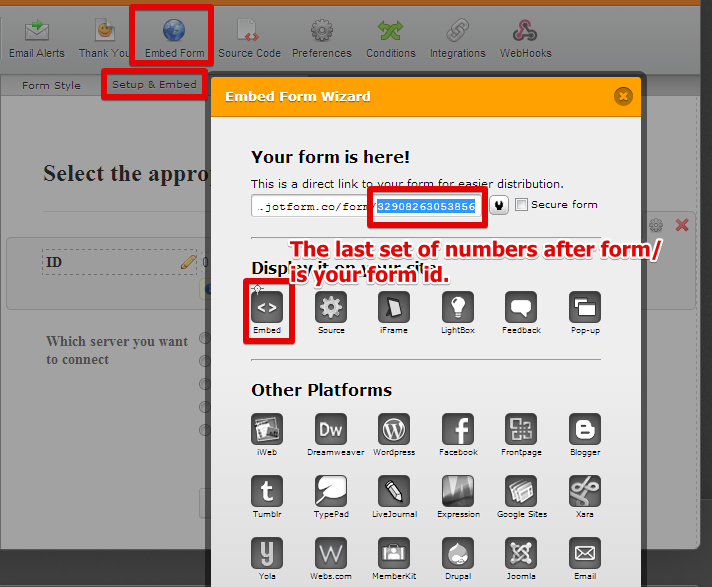The width and height of the screenshot is (712, 587).
Task: Click the button next to the form URL
Action: (x=498, y=205)
